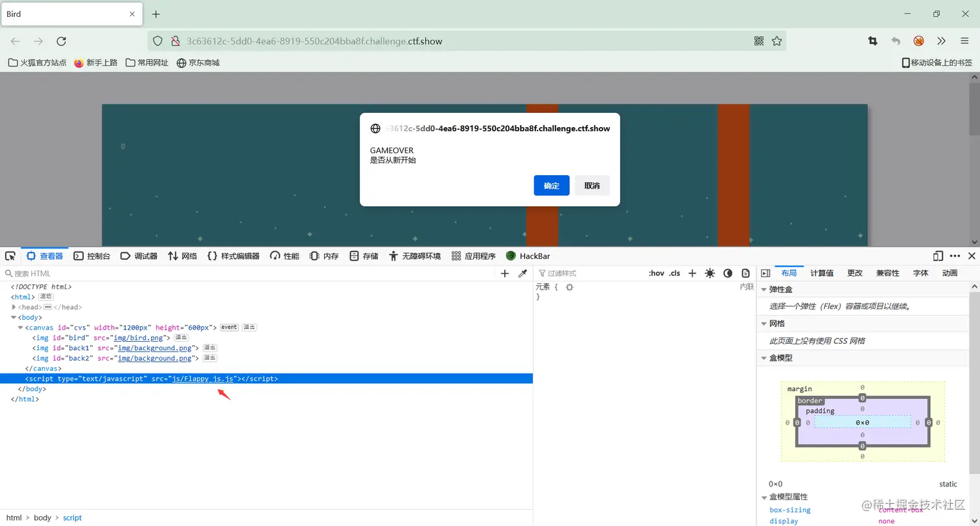Toggle the three-pane sidebar icon

pos(765,274)
